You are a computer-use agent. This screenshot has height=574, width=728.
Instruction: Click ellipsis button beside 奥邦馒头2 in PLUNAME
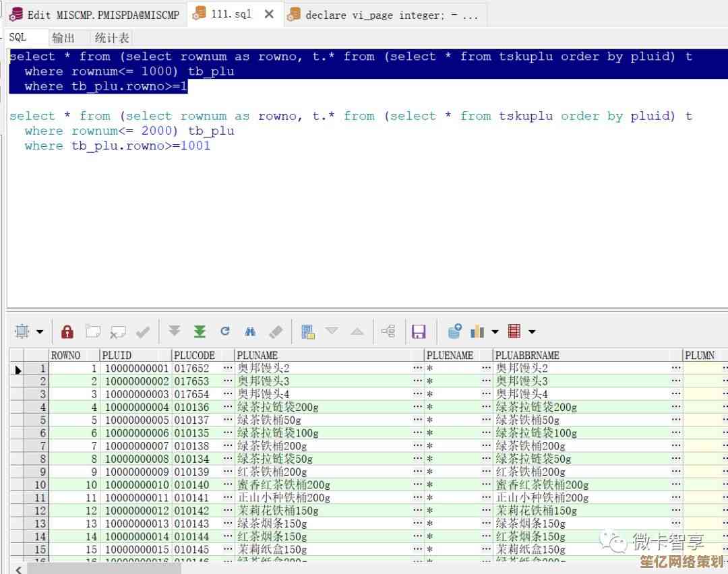[418, 369]
